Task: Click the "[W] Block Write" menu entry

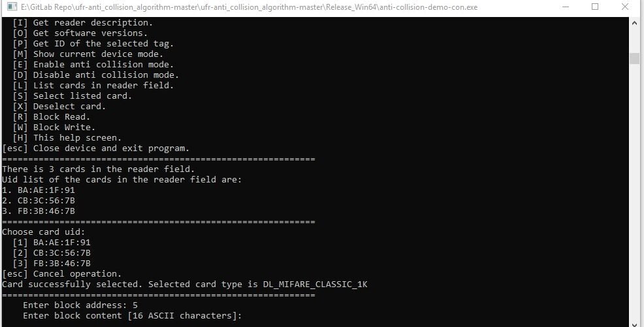Action: [x=54, y=128]
